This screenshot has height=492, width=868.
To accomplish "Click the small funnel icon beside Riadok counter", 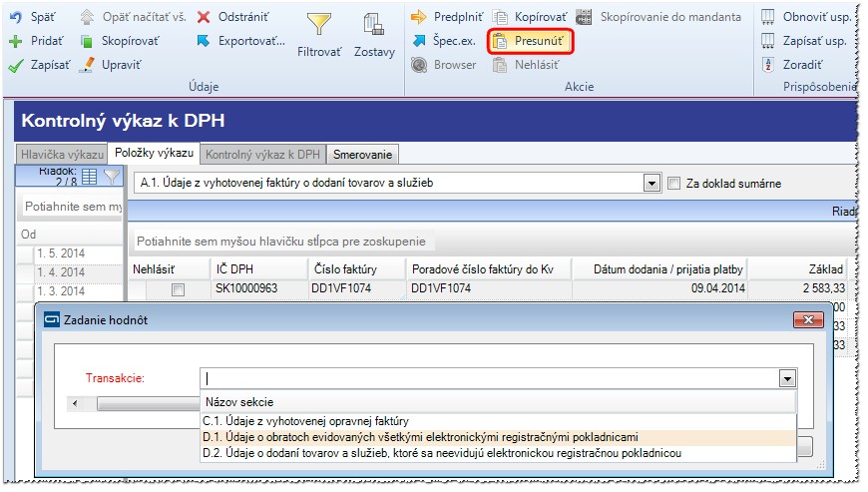I will (112, 177).
